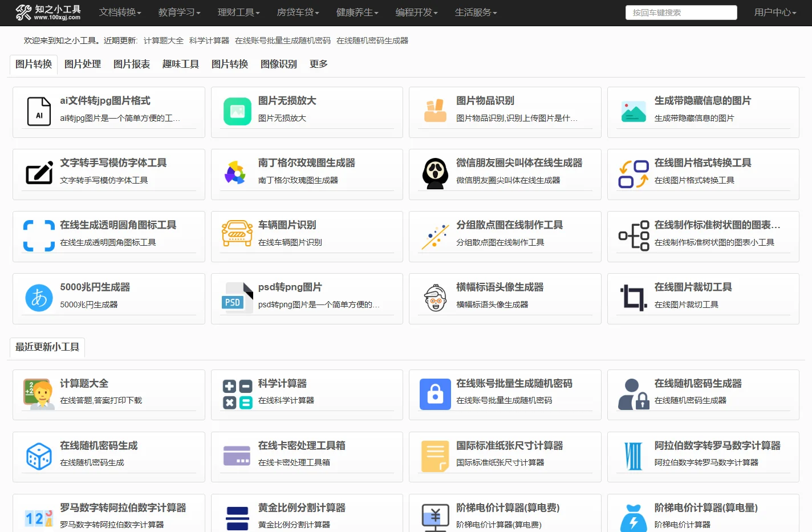Viewport: 812px width, 532px height.
Task: Click the 在线图片格式转换工具 swap icon
Action: (634, 174)
